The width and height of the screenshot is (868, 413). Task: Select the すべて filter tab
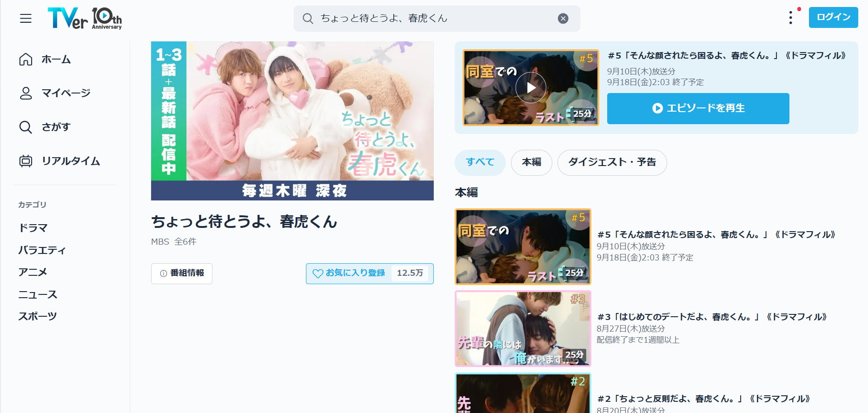(x=480, y=162)
